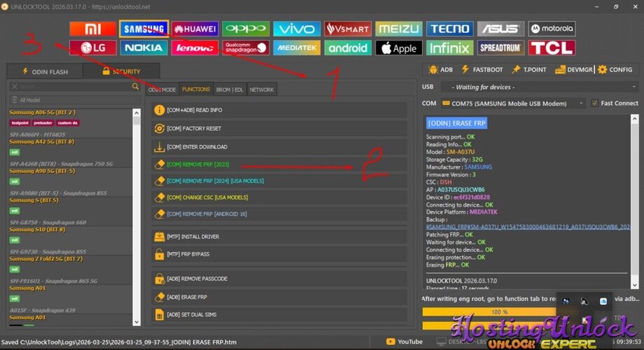
Task: Switch to the SECURITY tab
Action: [121, 71]
